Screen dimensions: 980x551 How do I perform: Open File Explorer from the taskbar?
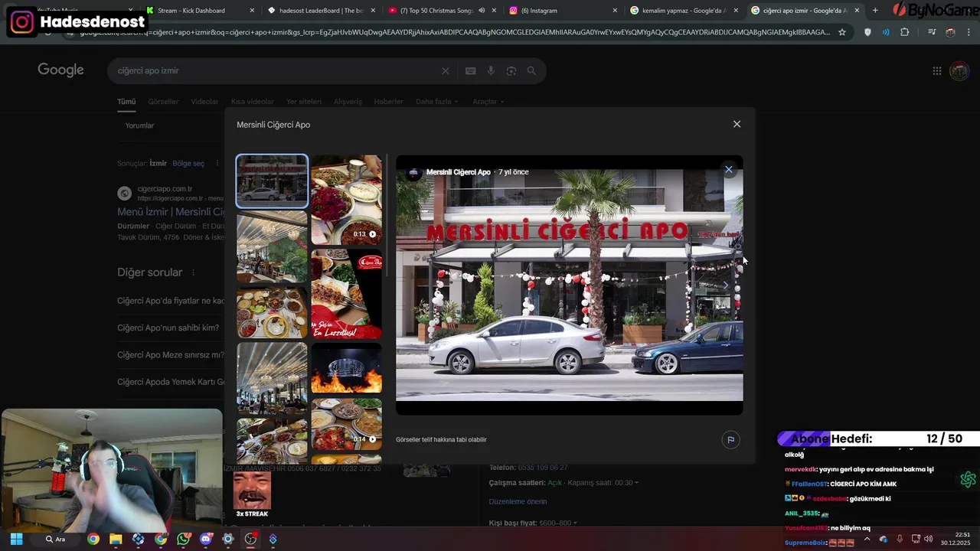tap(116, 540)
